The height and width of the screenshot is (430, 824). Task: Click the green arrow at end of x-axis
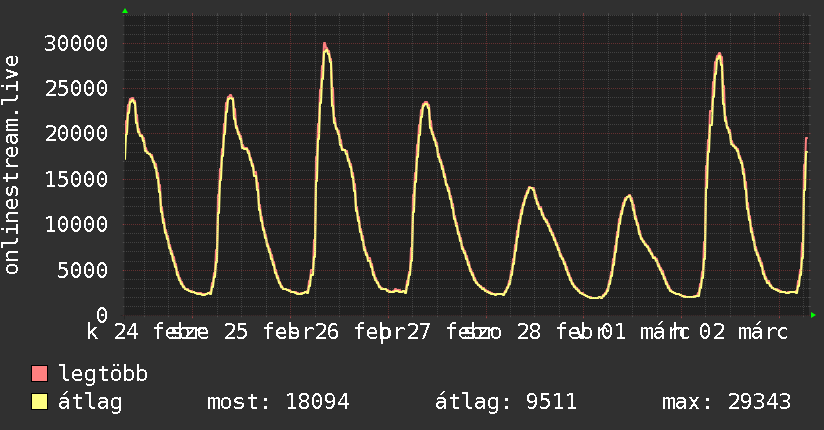(813, 315)
